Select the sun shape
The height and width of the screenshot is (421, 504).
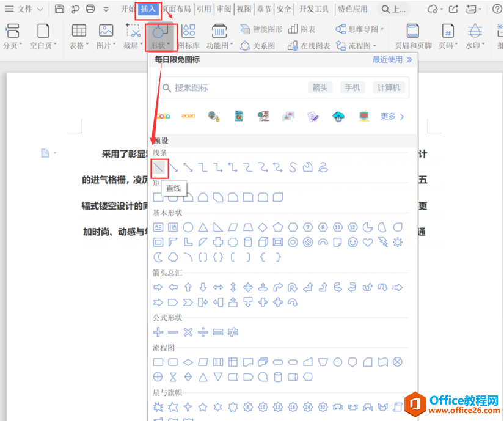398,243
